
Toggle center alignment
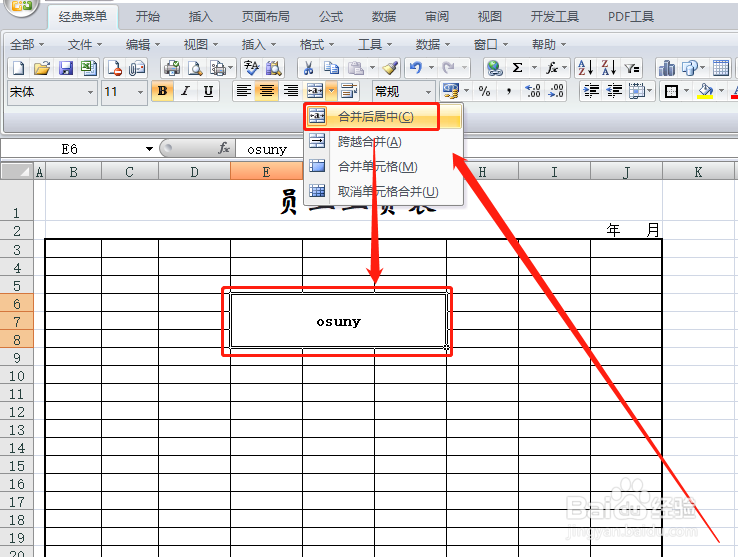pos(267,90)
